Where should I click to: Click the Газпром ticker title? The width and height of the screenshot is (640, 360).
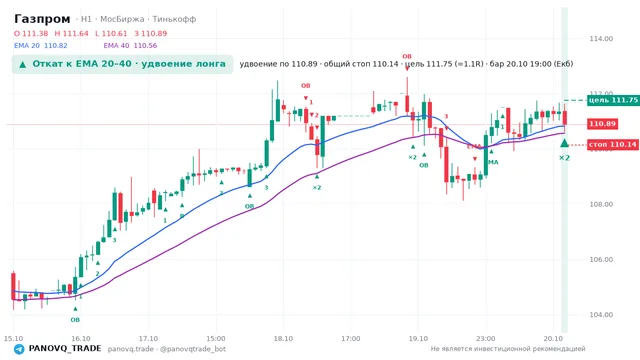[42, 19]
